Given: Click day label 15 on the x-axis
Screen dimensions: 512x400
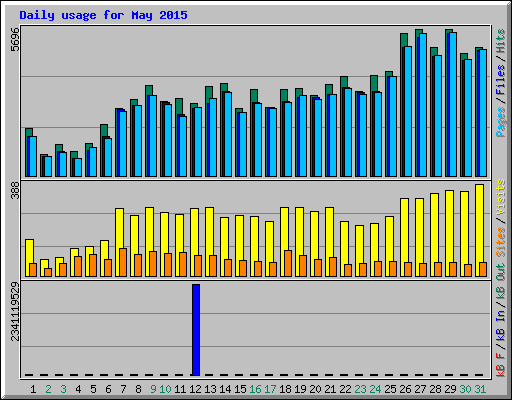Looking at the screenshot, I should 240,389.
